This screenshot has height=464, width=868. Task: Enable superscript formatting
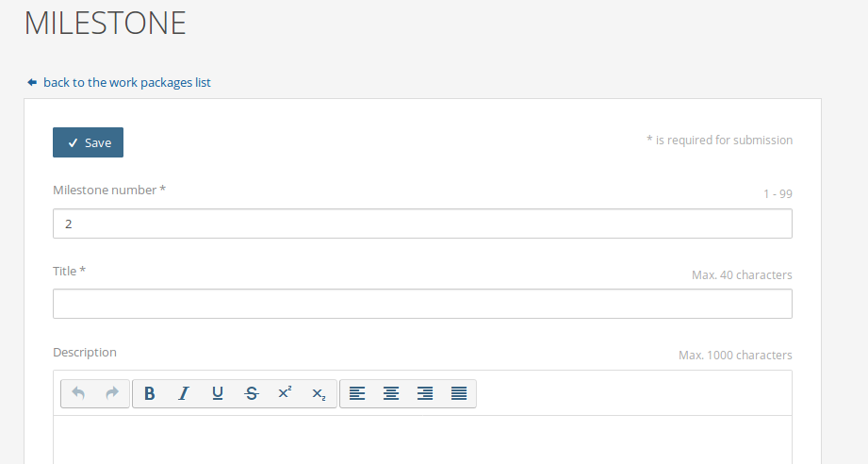point(285,393)
